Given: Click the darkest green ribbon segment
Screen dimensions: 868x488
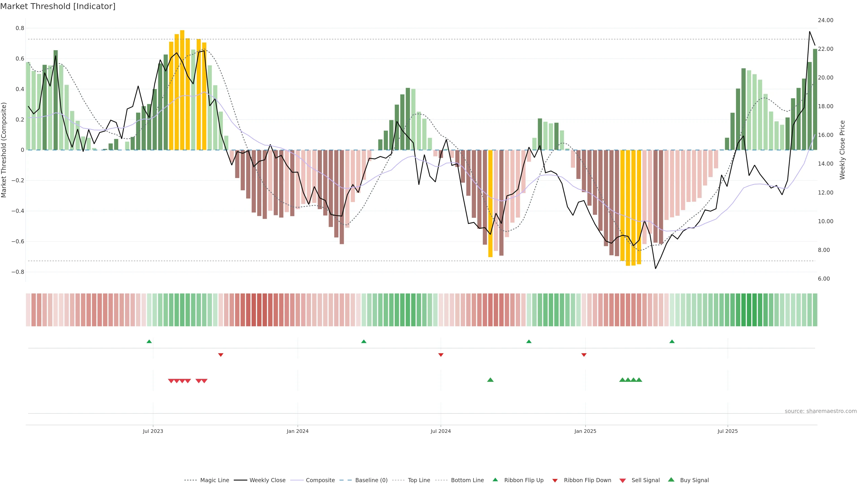Looking at the screenshot, I should (749, 310).
